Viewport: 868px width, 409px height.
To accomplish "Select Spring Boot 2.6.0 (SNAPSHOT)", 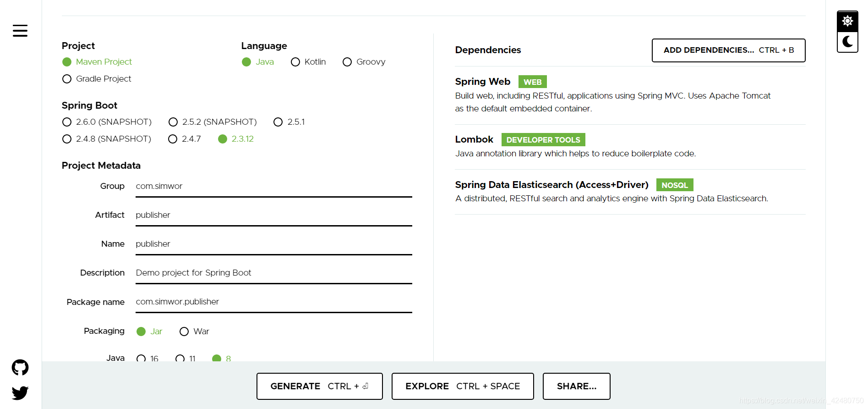I will pos(107,122).
